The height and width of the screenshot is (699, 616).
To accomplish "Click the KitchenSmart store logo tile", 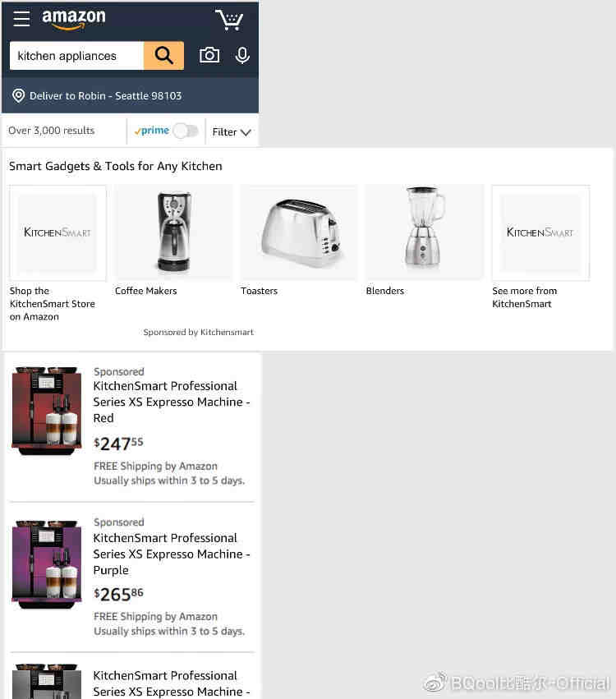I will 57,232.
